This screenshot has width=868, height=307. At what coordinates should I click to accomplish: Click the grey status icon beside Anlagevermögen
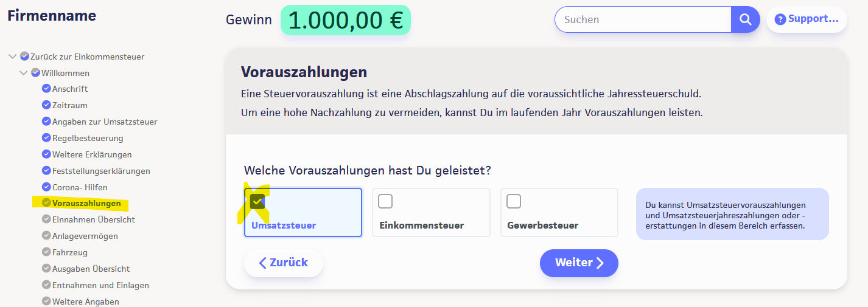point(46,235)
